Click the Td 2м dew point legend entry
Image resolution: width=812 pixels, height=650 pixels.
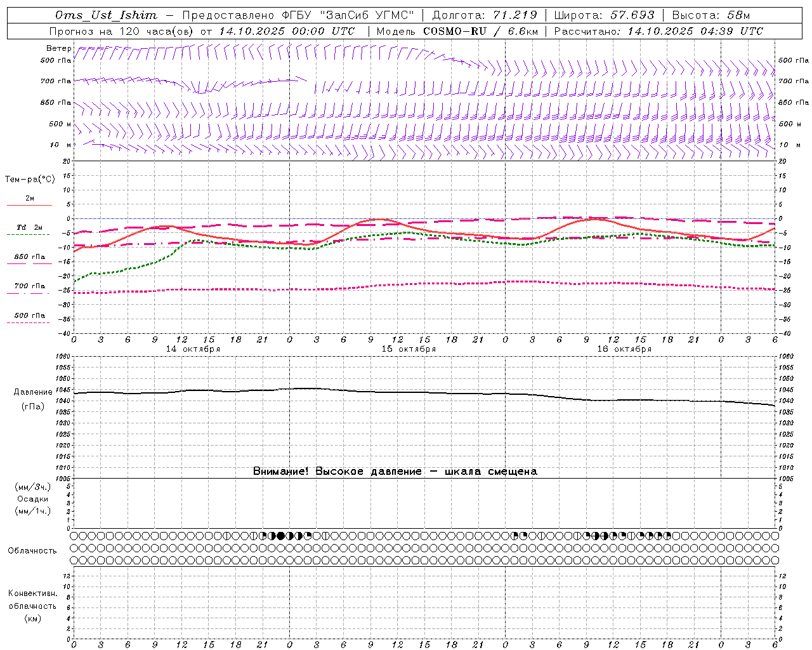point(29,227)
